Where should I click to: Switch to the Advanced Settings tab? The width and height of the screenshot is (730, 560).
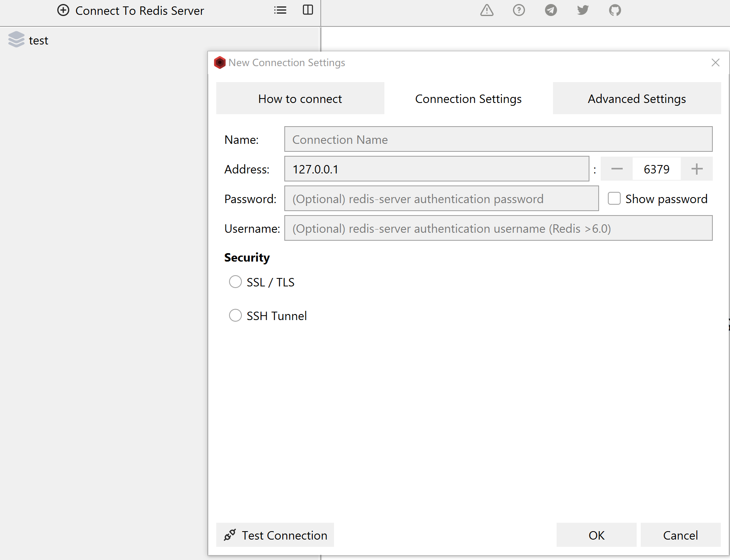click(x=637, y=99)
